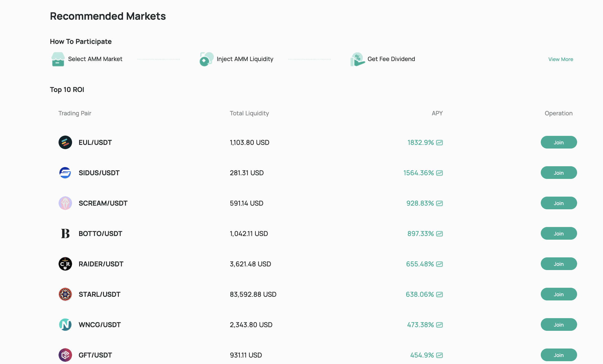Show APY chart icon for STARL/USDT
The image size is (603, 364).
point(439,295)
